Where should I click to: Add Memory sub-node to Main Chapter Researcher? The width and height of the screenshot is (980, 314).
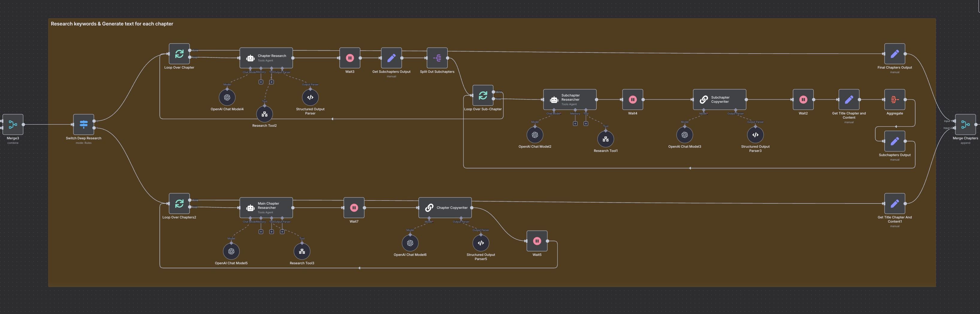261,231
